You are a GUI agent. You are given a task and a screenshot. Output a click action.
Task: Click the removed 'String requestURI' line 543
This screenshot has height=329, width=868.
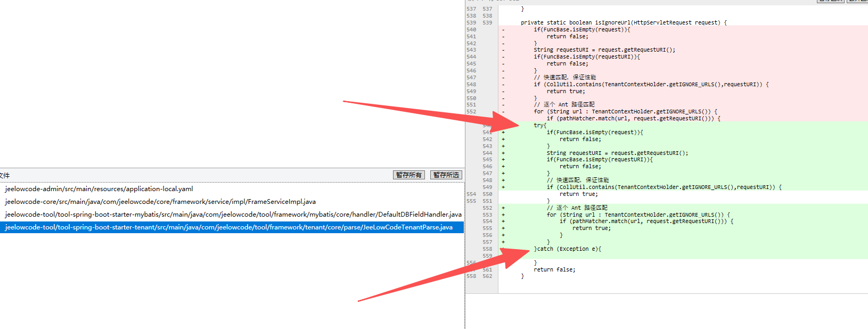(x=604, y=50)
